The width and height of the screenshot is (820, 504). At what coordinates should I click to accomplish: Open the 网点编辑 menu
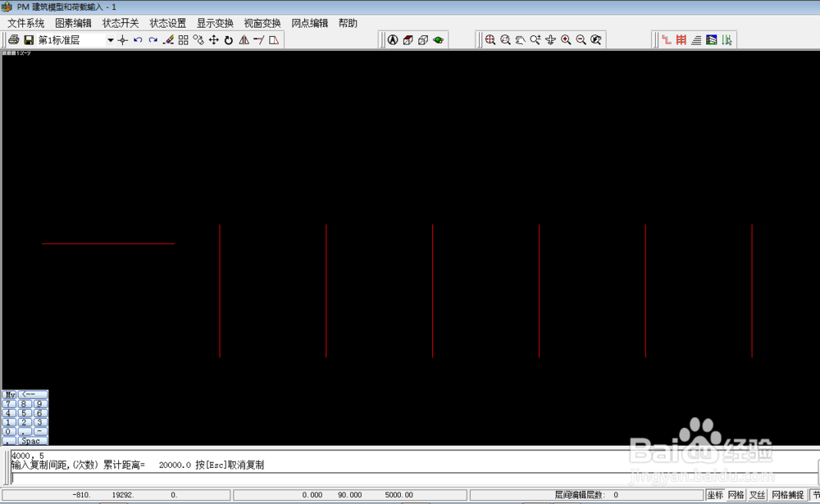pyautogui.click(x=310, y=23)
